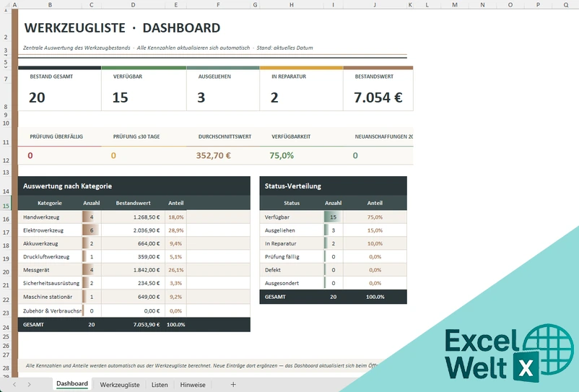
Task: Click the Durchschnittswert value 352,70 €
Action: [x=214, y=155]
